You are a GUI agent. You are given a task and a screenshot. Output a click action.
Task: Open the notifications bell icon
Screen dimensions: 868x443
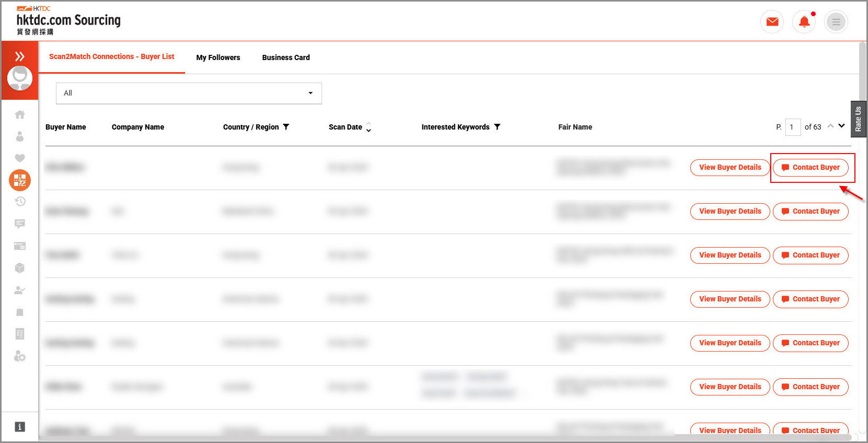(x=804, y=22)
